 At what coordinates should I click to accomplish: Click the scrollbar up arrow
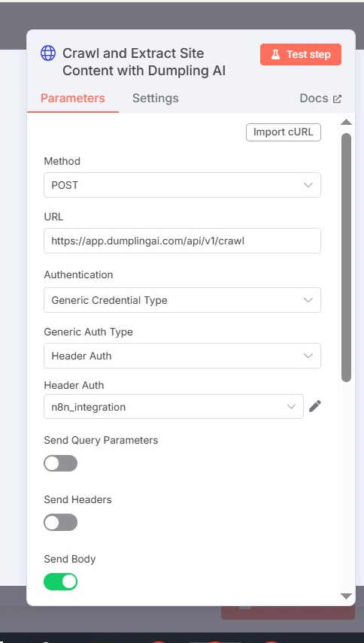[347, 122]
